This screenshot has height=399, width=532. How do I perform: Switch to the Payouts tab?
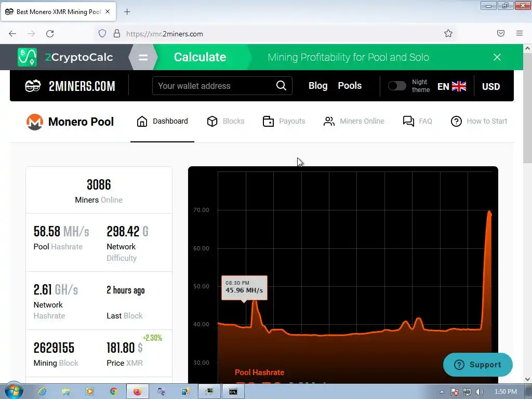click(284, 121)
